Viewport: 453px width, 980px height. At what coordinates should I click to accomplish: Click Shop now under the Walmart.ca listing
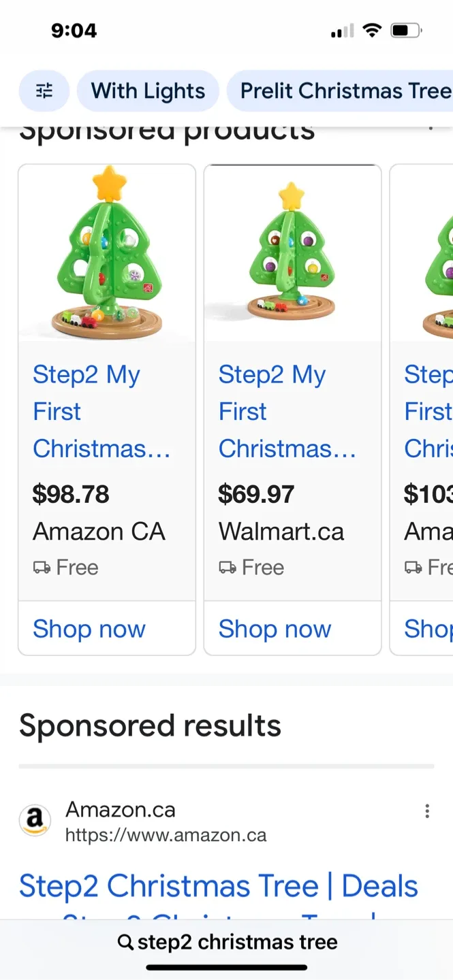click(x=275, y=628)
